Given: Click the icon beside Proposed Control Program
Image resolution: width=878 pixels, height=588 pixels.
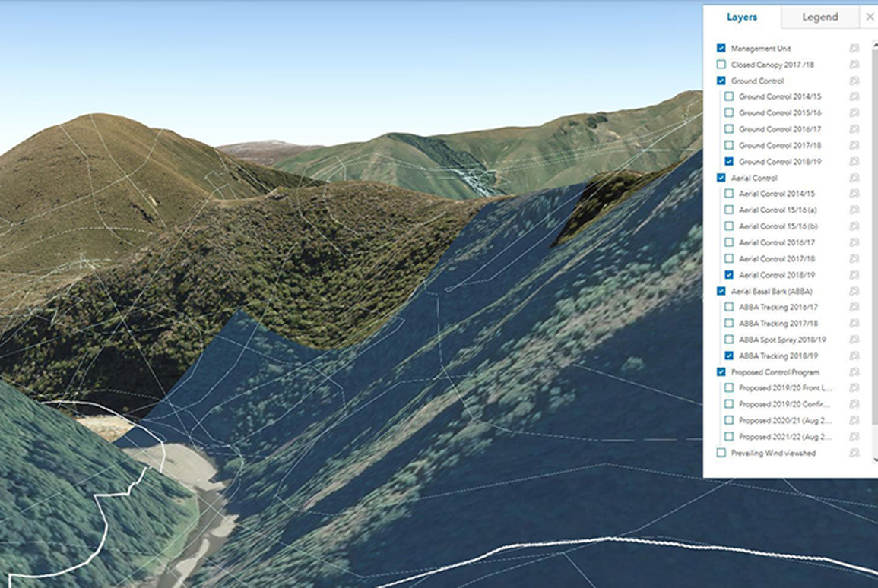Looking at the screenshot, I should 854,372.
